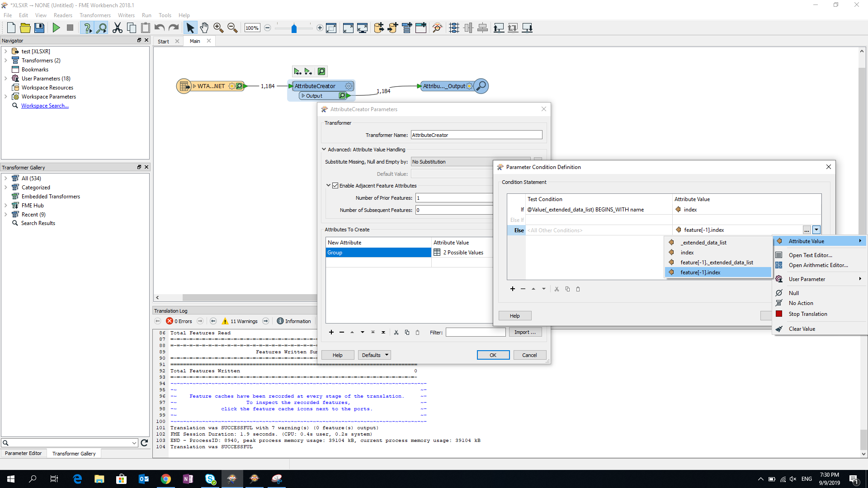Screen dimensions: 868x488
Task: Toggle Enable Adjacent Feature Attributes checkbox
Action: coord(335,186)
